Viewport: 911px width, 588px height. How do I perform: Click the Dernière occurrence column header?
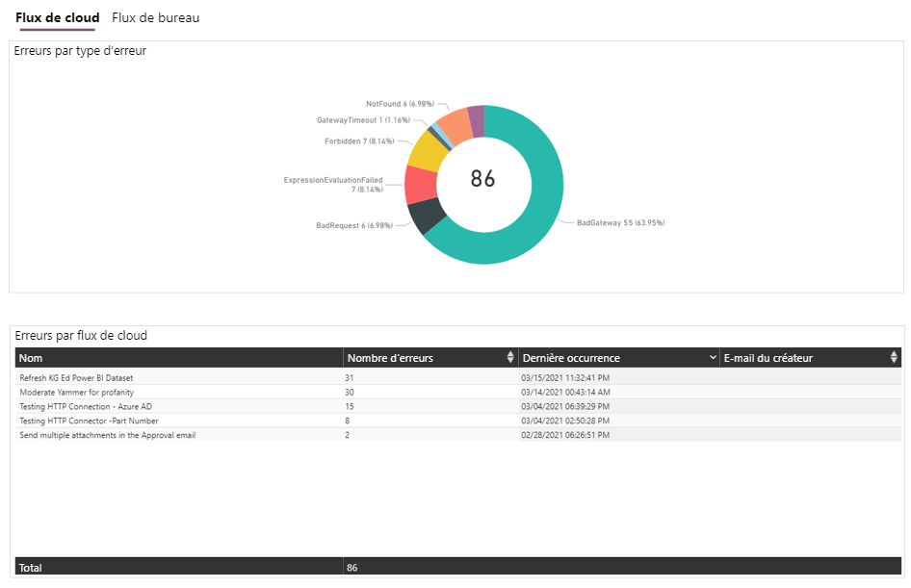coord(619,358)
